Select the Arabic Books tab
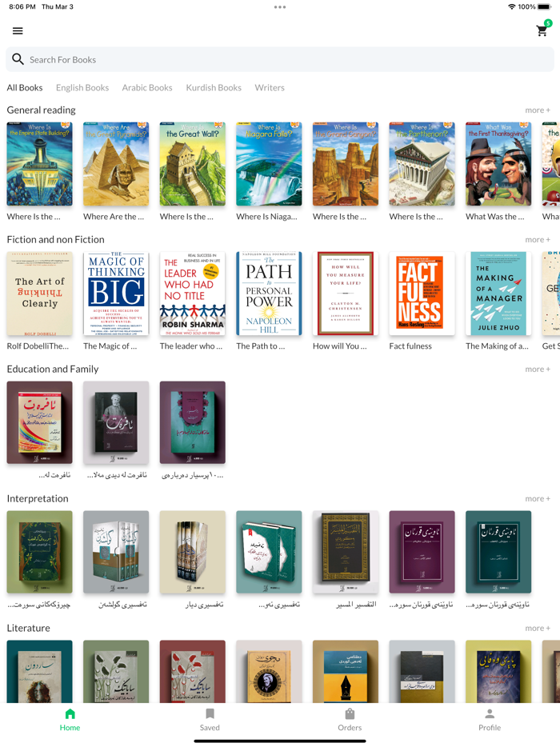The height and width of the screenshot is (747, 560). (147, 88)
